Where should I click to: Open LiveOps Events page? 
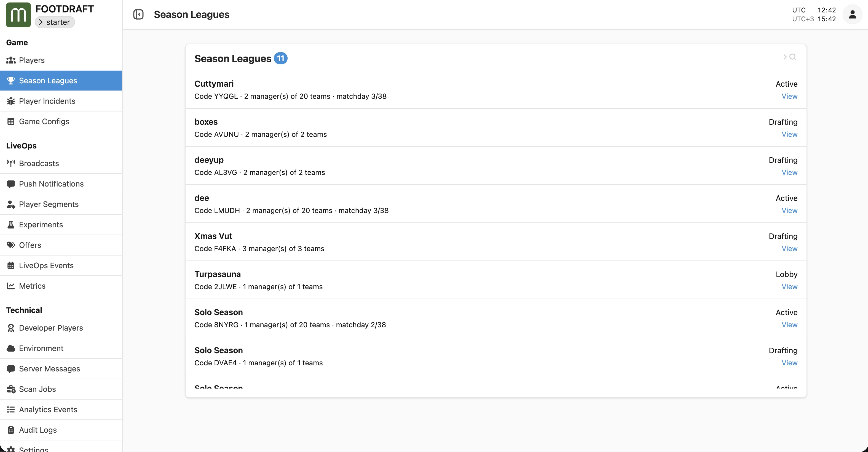tap(61, 265)
